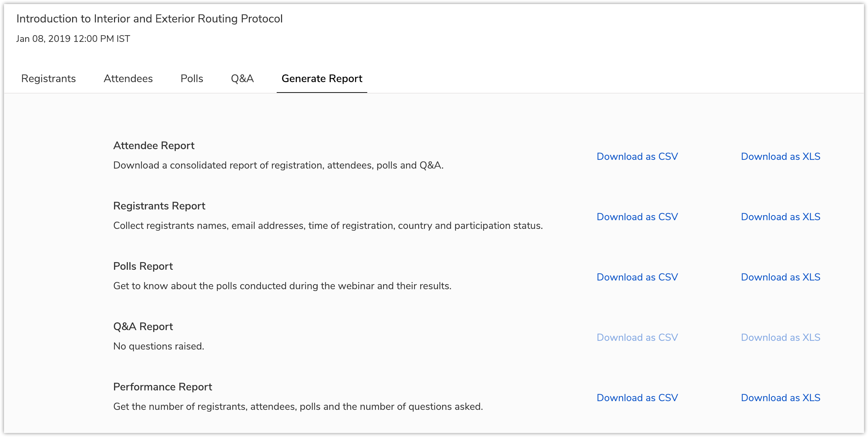Viewport: 868px width, 437px height.
Task: Download Polls Report as XLS
Action: coord(780,277)
